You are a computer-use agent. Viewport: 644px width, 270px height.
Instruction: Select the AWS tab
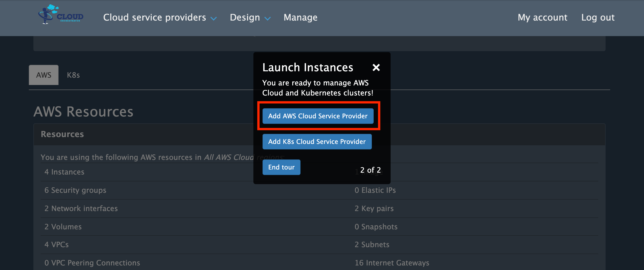click(43, 75)
